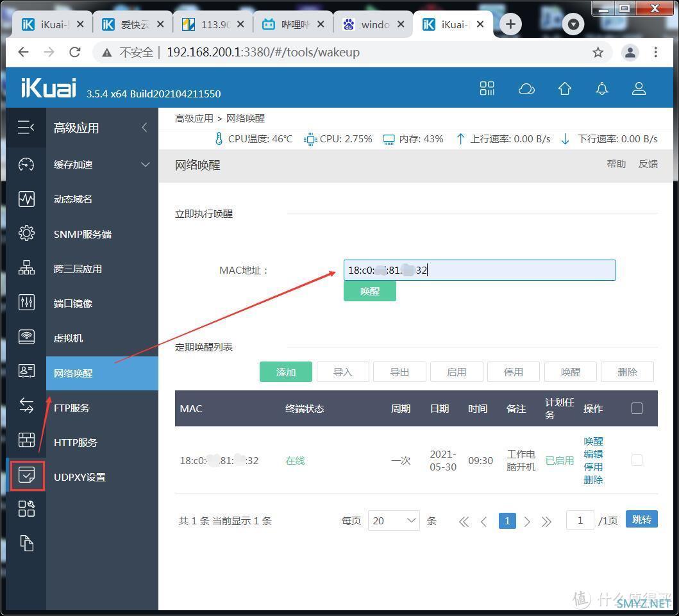Screen dimensions: 679x616
Task: Open notifications bell icon
Action: 602,88
